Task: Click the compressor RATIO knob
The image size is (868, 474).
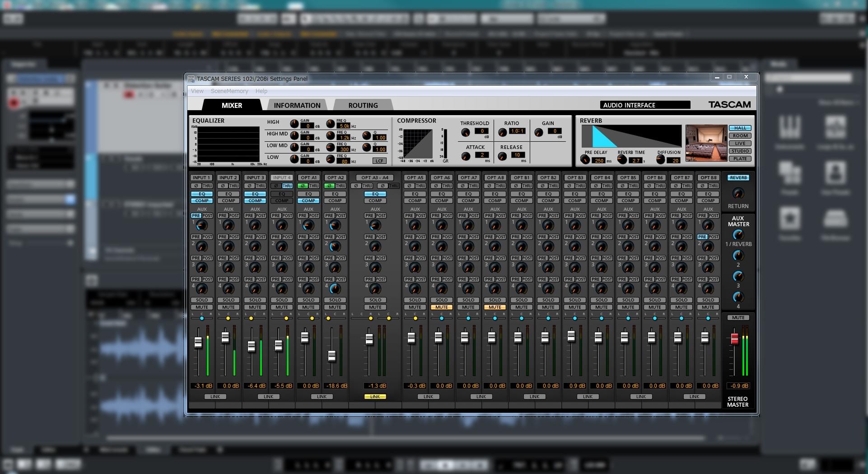Action: tap(502, 132)
